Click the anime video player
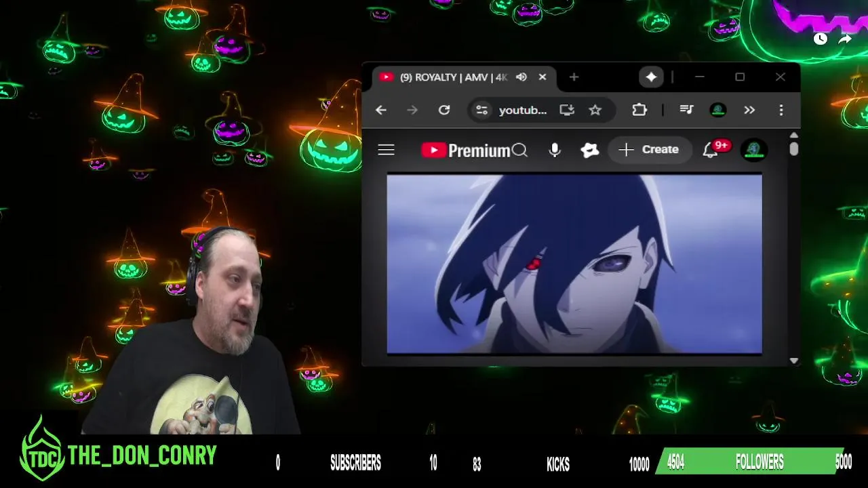Image resolution: width=868 pixels, height=488 pixels. (574, 264)
